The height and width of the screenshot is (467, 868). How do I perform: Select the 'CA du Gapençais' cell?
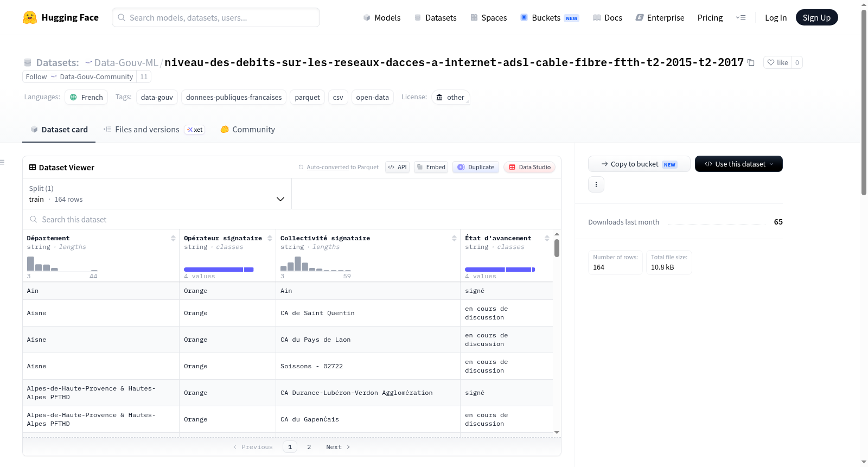(x=368, y=419)
